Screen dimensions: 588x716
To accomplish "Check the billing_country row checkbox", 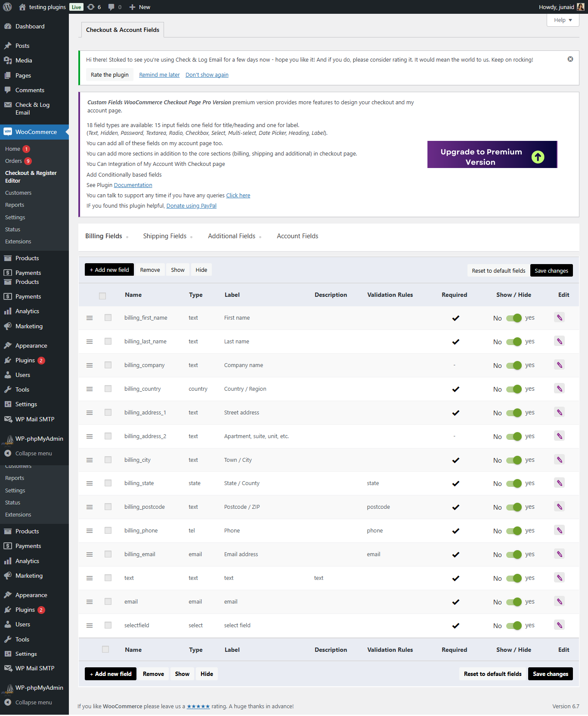I will tap(108, 389).
